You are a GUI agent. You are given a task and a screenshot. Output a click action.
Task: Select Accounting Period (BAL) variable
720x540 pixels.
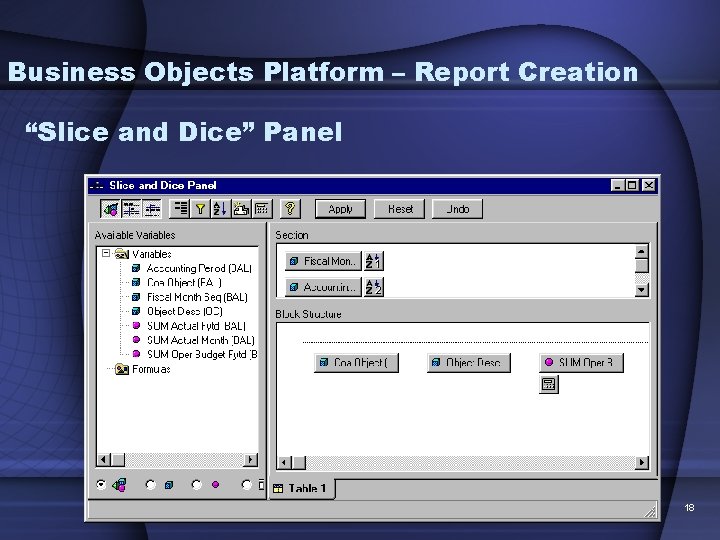click(x=199, y=268)
